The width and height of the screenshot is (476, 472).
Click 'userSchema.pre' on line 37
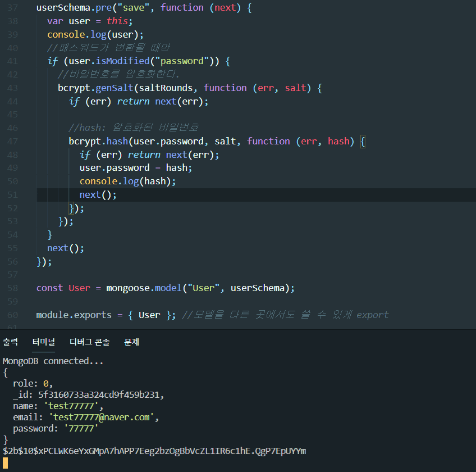[74, 8]
